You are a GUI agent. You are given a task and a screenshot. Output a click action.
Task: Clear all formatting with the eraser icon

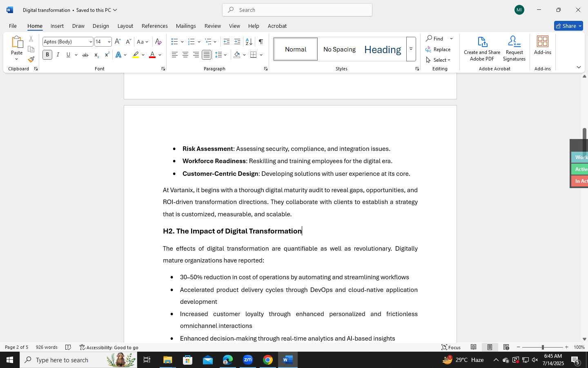pyautogui.click(x=158, y=42)
